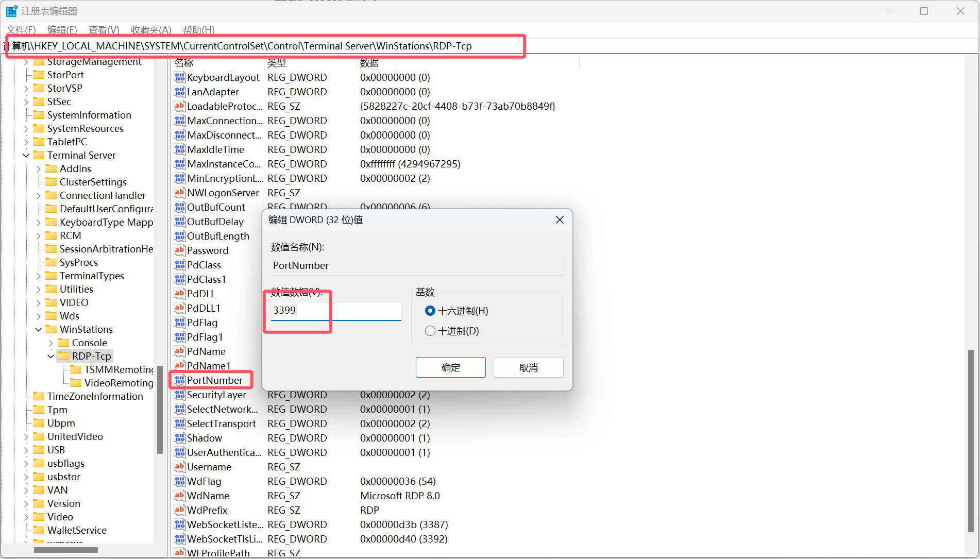
Task: Click the tree pane horizontal scrollbar thumb
Action: pyautogui.click(x=65, y=550)
